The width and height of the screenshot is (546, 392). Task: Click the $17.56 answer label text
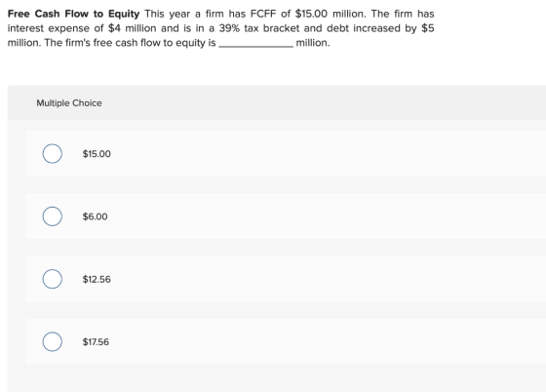[x=96, y=342]
